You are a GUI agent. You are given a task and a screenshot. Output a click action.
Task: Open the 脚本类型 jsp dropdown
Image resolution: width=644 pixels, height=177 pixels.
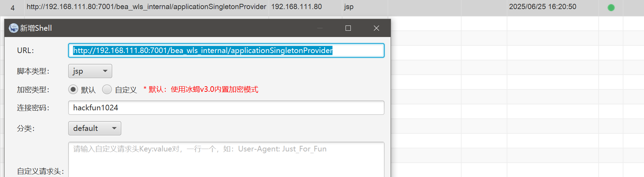point(90,71)
